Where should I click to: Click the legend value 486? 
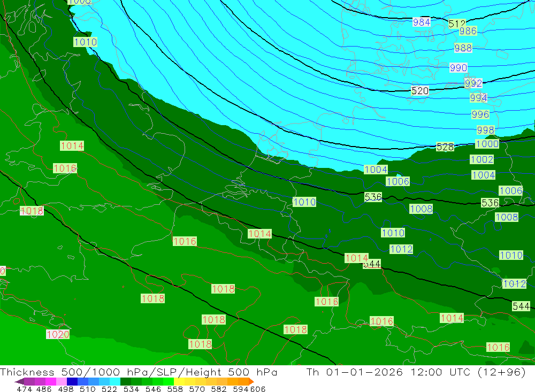pos(44,389)
